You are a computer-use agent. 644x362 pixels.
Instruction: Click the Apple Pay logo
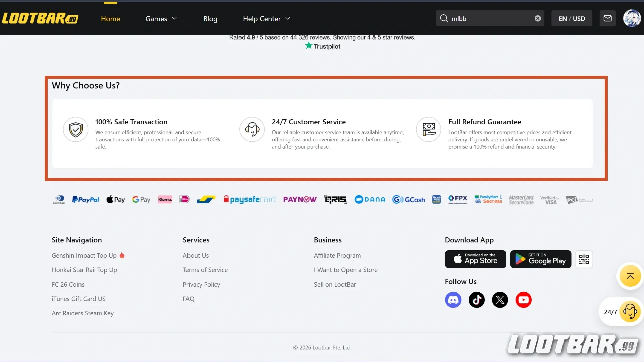[x=116, y=200]
